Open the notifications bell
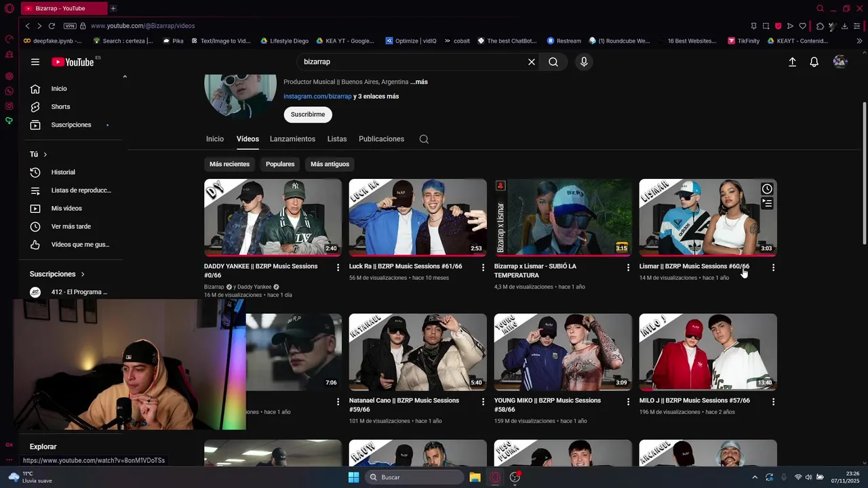Image resolution: width=868 pixels, height=488 pixels. tap(814, 62)
